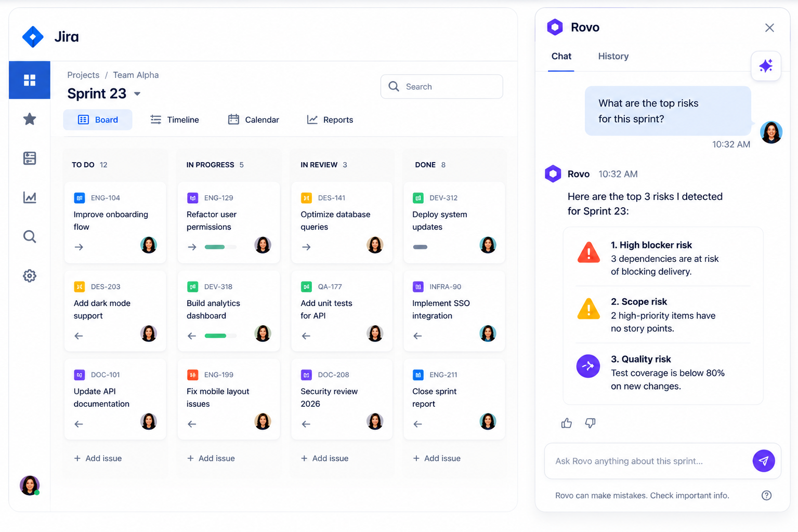This screenshot has width=798, height=532.
Task: Click assignee avatar on INFRA-90 card
Action: point(488,334)
